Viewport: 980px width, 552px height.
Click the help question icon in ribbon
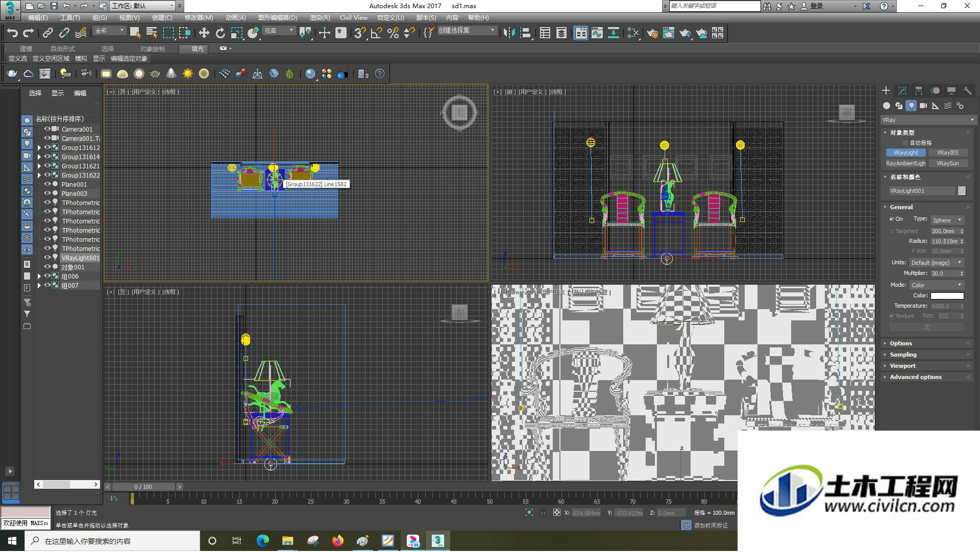point(379,74)
